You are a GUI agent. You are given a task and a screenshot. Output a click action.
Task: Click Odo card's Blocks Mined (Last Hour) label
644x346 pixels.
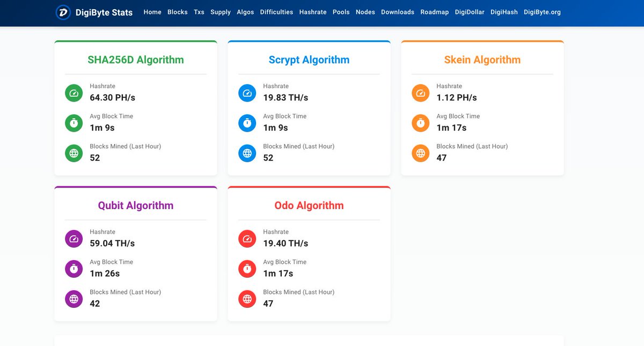(x=299, y=292)
